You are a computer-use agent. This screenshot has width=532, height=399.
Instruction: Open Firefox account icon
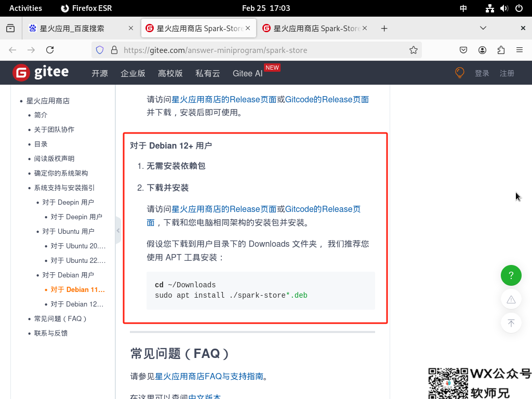tap(482, 50)
